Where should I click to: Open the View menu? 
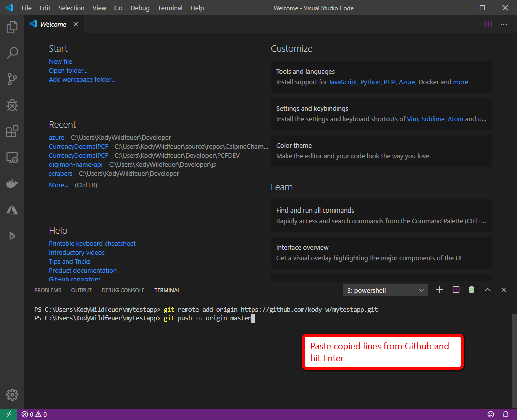click(99, 8)
